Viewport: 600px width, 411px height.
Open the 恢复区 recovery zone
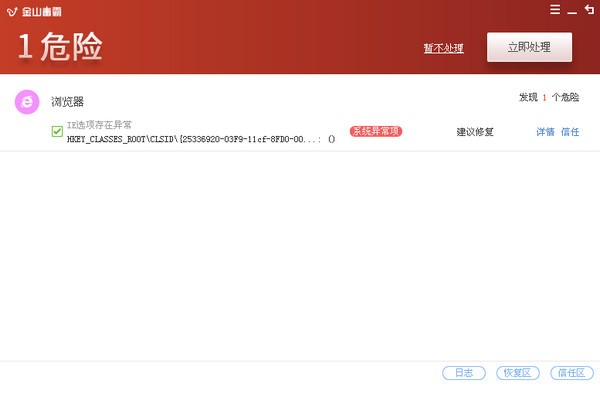518,373
